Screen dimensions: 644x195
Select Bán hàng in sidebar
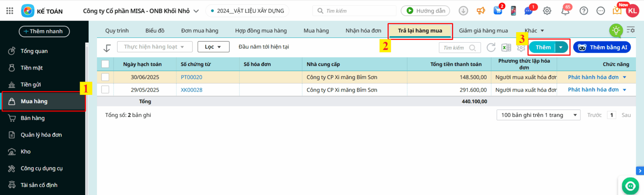coord(33,118)
